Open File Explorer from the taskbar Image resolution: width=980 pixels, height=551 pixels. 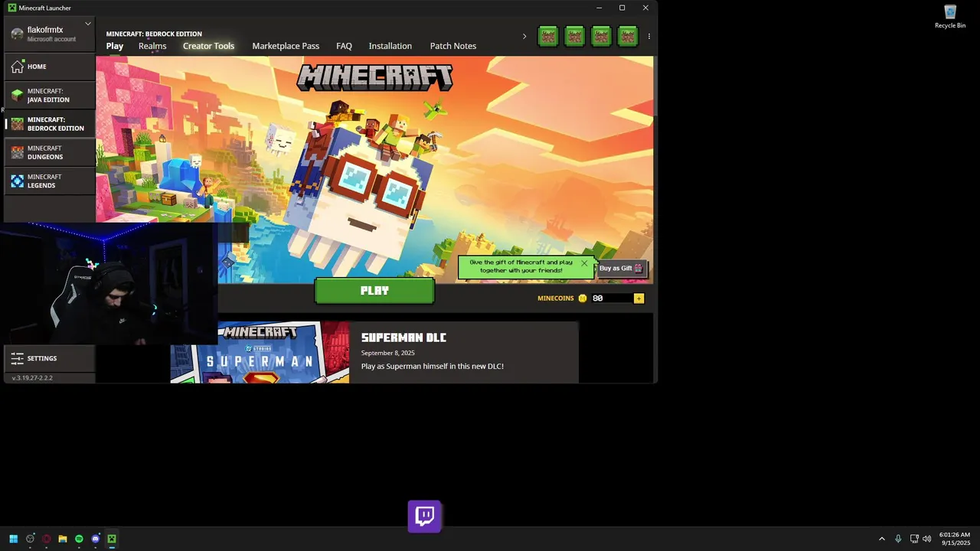(x=63, y=539)
